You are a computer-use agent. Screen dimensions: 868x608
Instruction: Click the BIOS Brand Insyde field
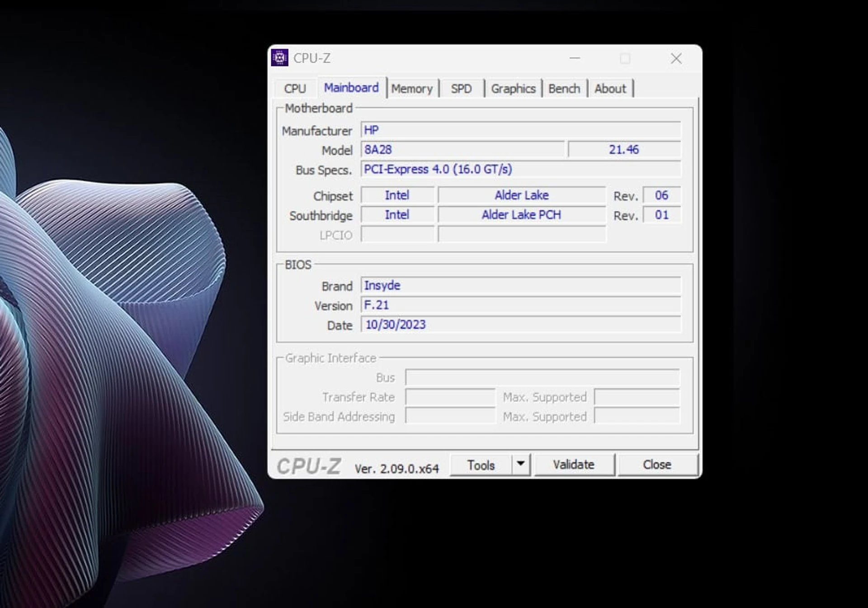click(x=521, y=285)
